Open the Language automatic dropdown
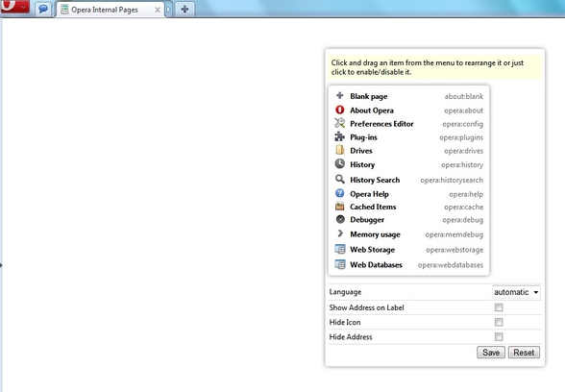This screenshot has height=392, width=565. 516,292
